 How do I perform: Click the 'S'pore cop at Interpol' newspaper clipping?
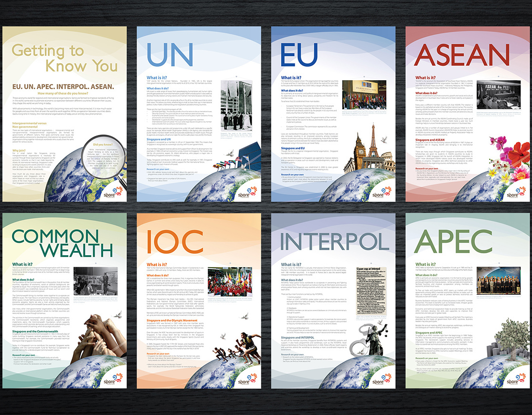pyautogui.click(x=371, y=291)
